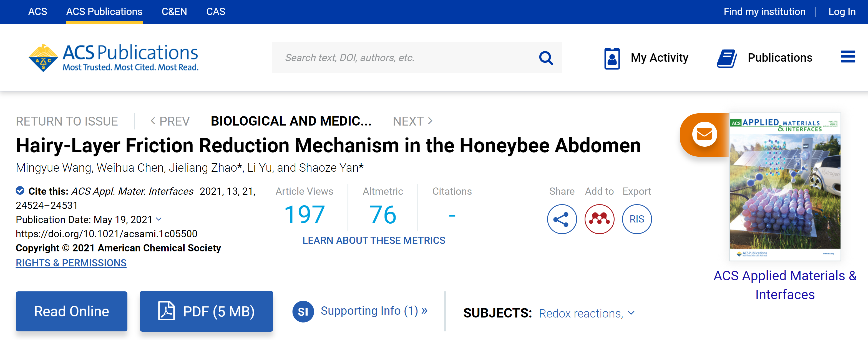This screenshot has width=868, height=340.
Task: Open the journal cover thumbnail
Action: [785, 187]
